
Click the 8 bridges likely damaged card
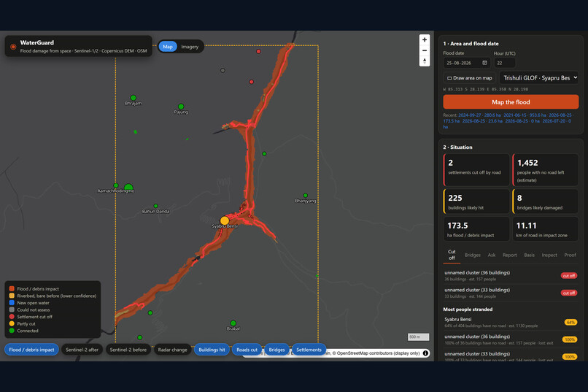545,201
